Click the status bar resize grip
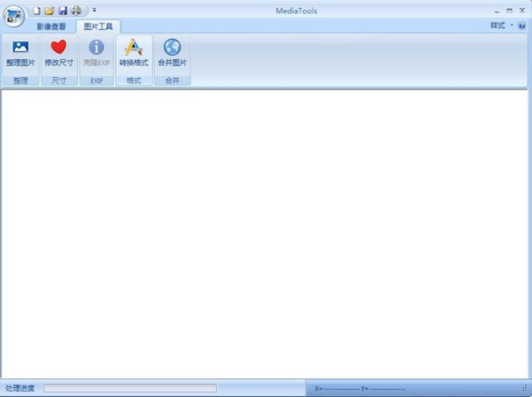 [525, 389]
